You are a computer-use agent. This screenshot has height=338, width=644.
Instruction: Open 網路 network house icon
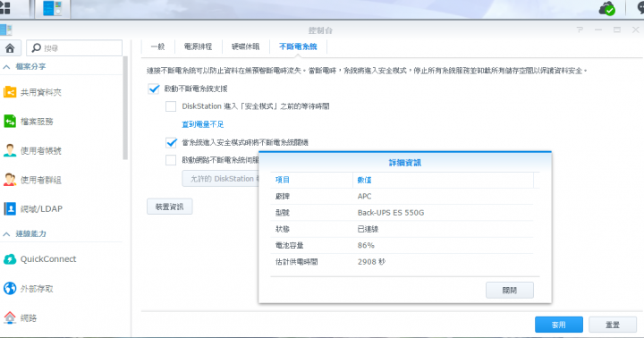click(10, 317)
